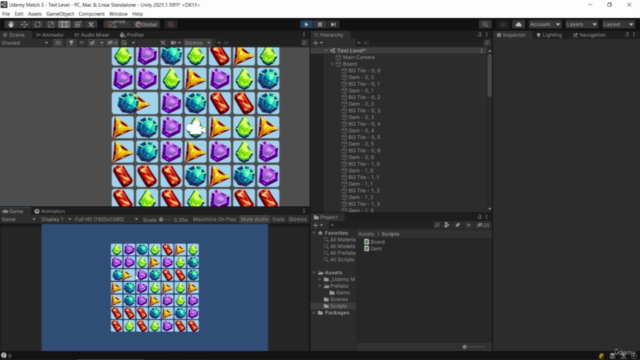Toggle scene lighting bulb icon
This screenshot has width=640, height=360.
(x=71, y=43)
